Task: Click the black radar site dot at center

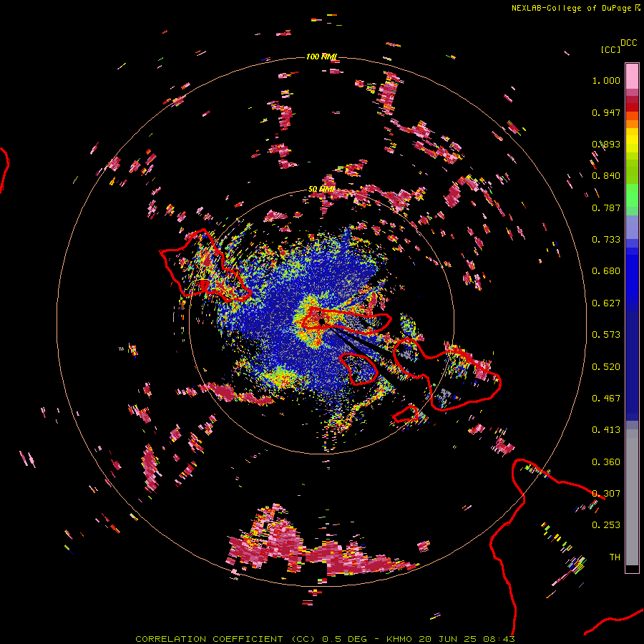Action: pyautogui.click(x=322, y=321)
